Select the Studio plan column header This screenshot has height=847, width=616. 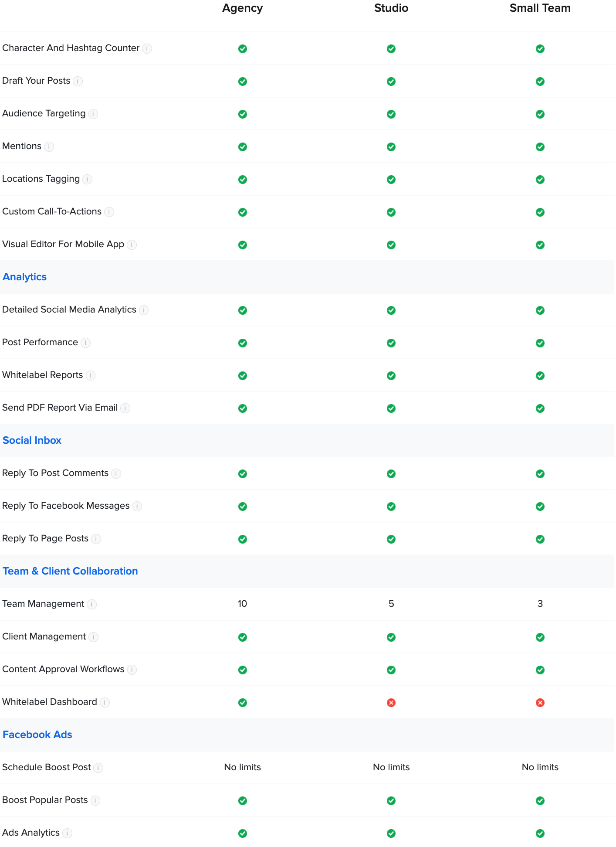[x=391, y=8]
